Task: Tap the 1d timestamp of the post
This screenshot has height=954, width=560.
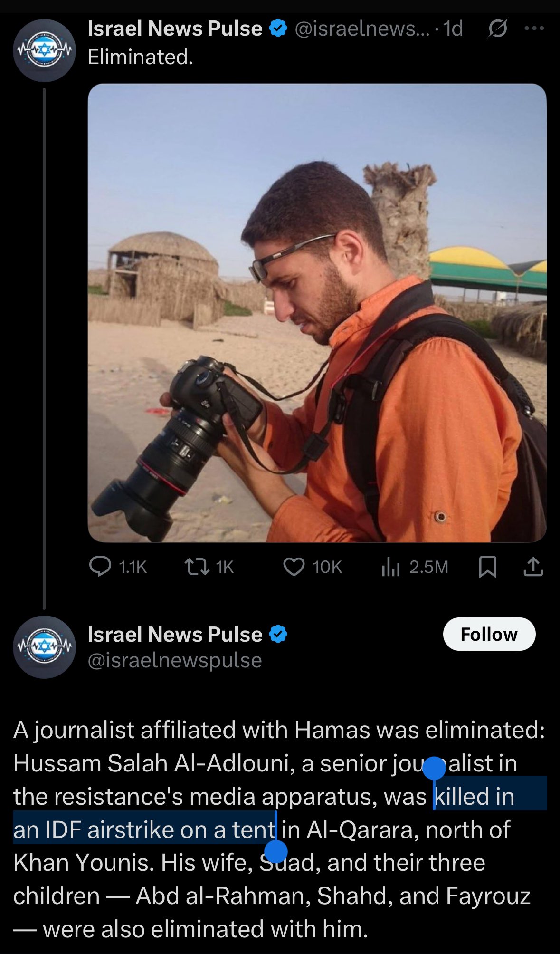Action: click(x=453, y=29)
